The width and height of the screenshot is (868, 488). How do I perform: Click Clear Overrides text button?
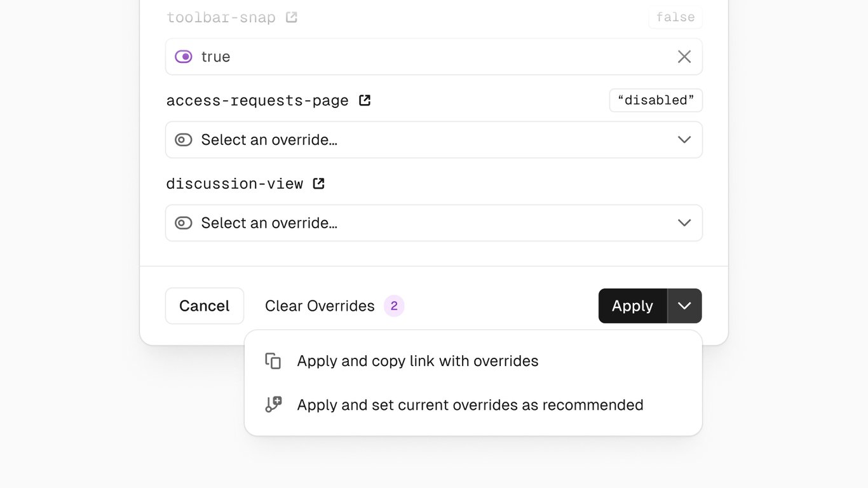point(320,306)
